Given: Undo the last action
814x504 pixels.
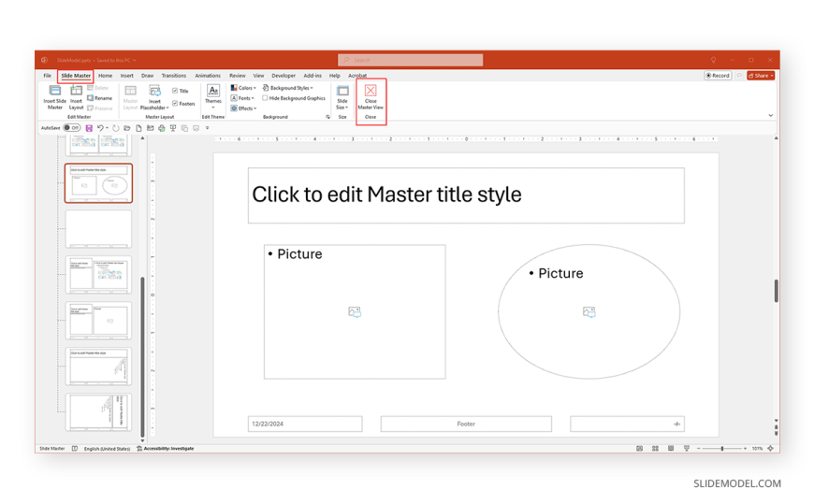Looking at the screenshot, I should pos(100,128).
